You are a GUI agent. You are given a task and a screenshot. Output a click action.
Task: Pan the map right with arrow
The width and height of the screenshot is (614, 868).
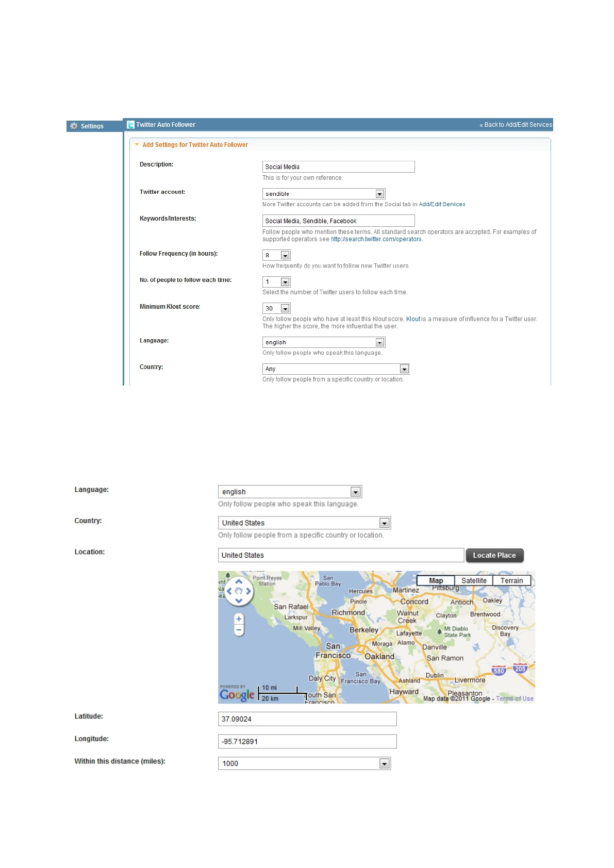click(248, 591)
